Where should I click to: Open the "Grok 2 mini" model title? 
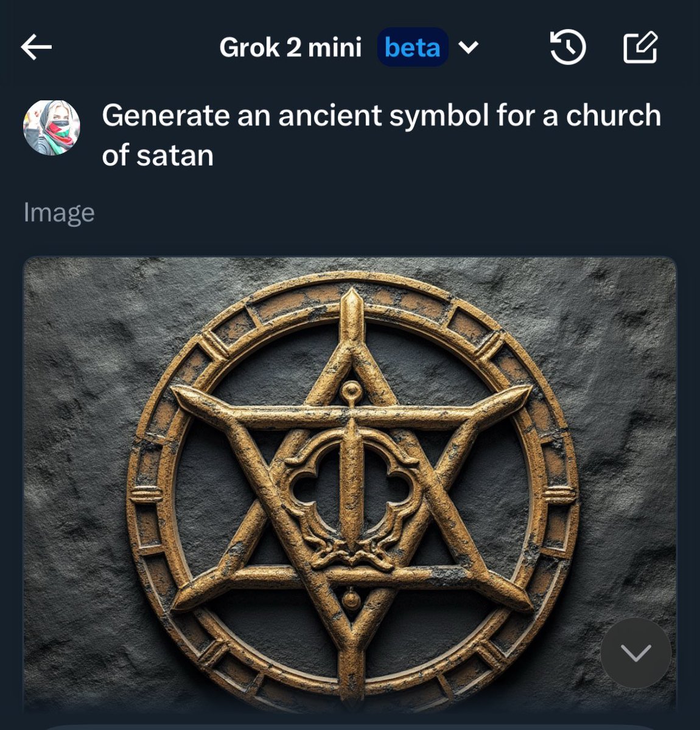[x=290, y=47]
